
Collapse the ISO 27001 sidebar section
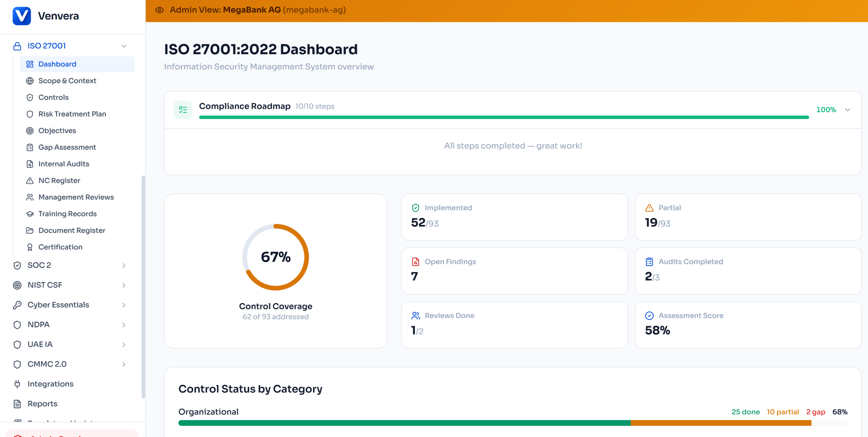[124, 46]
